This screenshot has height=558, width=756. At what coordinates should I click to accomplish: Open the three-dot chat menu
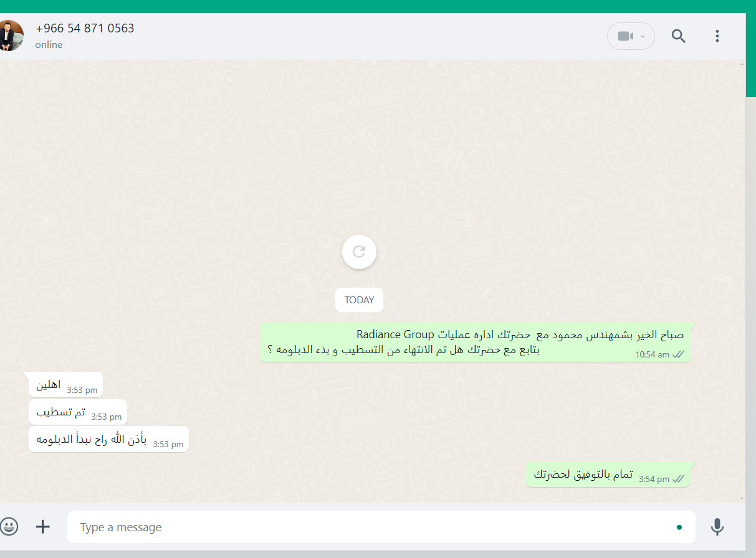[x=717, y=36]
